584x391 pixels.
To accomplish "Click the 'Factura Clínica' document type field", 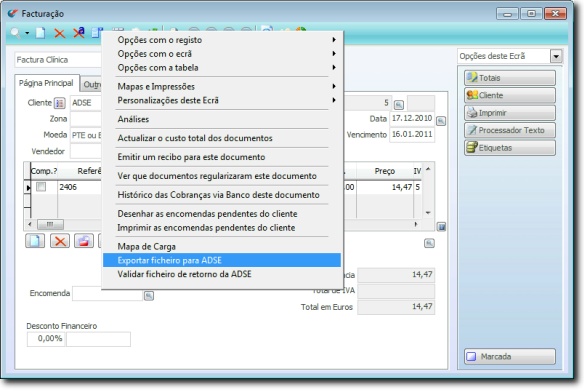I will coord(58,60).
